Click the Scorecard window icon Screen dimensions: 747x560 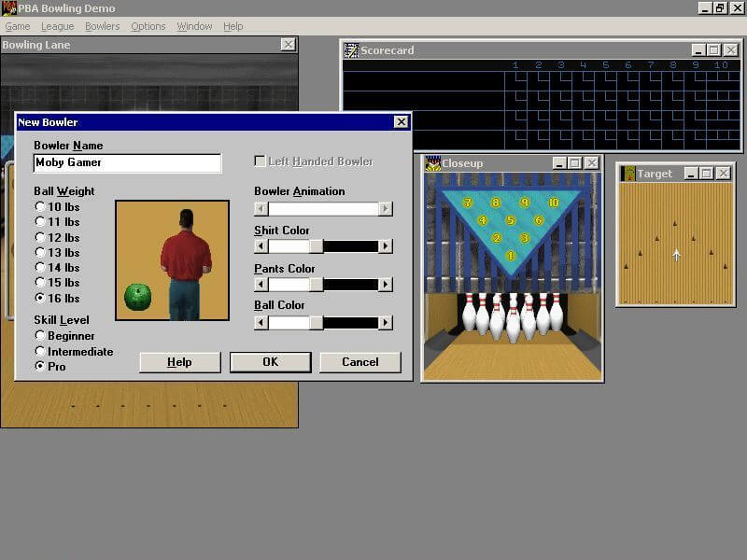352,50
